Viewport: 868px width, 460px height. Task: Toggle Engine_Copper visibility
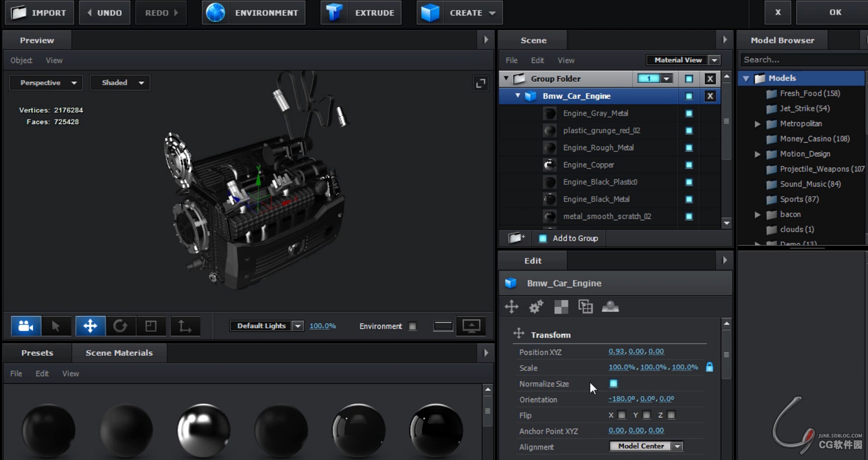pos(689,165)
